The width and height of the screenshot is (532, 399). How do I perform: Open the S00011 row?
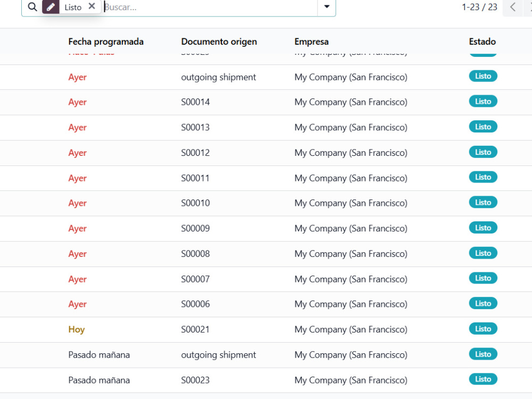266,178
